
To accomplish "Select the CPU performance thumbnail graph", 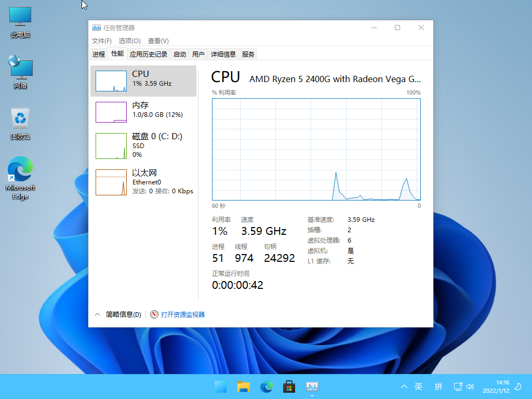I will click(111, 81).
